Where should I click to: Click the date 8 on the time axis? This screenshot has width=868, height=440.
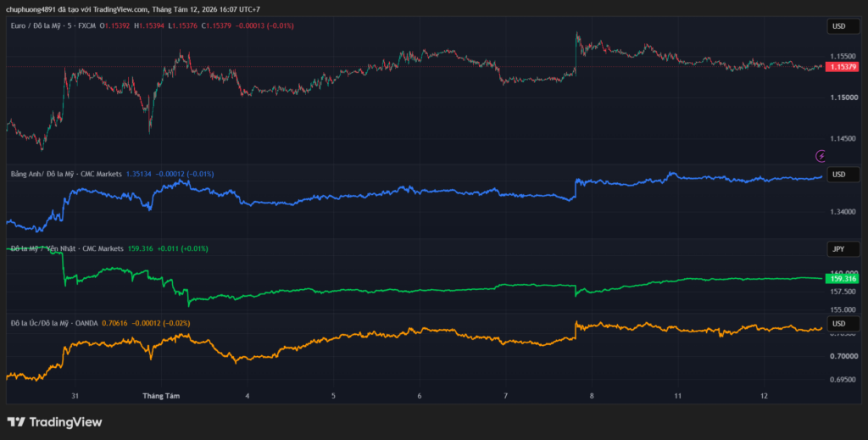pyautogui.click(x=592, y=396)
